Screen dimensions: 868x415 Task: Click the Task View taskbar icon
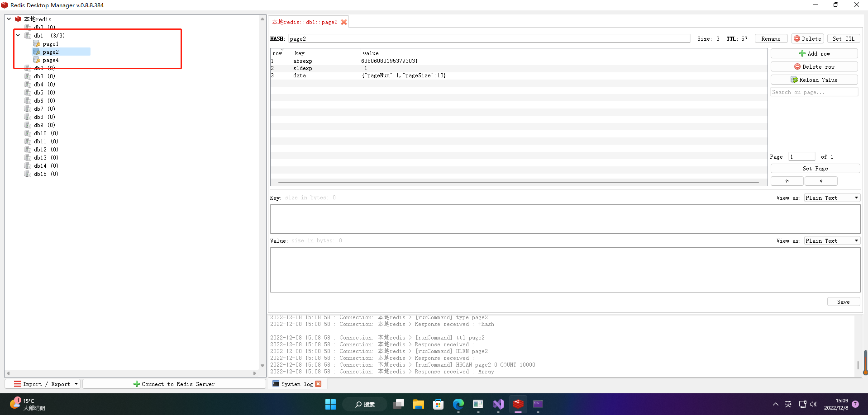point(399,404)
